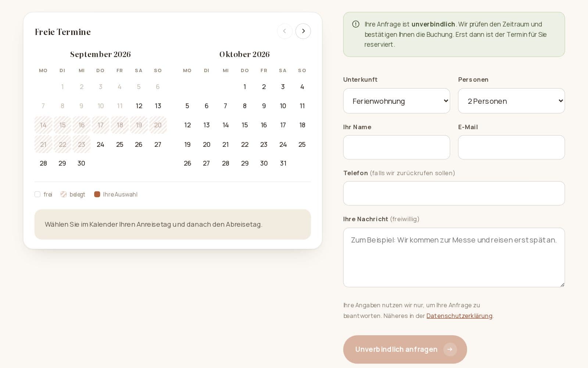The width and height of the screenshot is (588, 368).
Task: Click the booked day September 14
Action: coord(43,125)
